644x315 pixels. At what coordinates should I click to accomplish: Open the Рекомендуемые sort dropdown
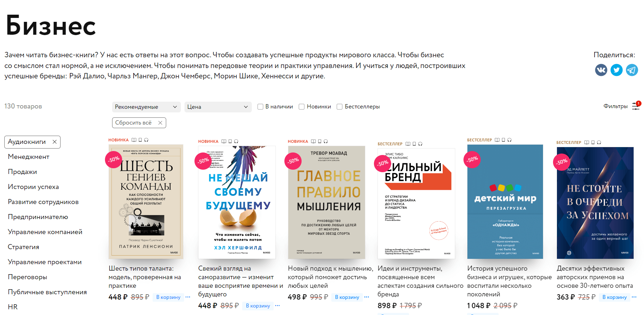146,107
